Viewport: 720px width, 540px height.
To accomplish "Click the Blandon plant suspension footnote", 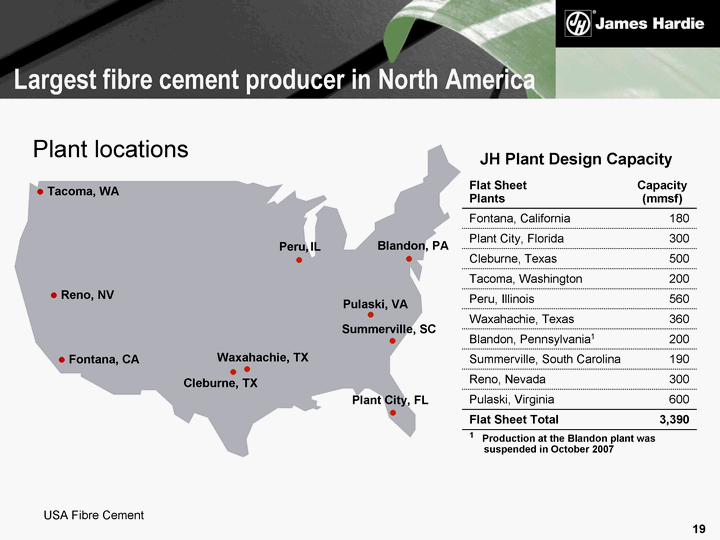I will pyautogui.click(x=563, y=444).
